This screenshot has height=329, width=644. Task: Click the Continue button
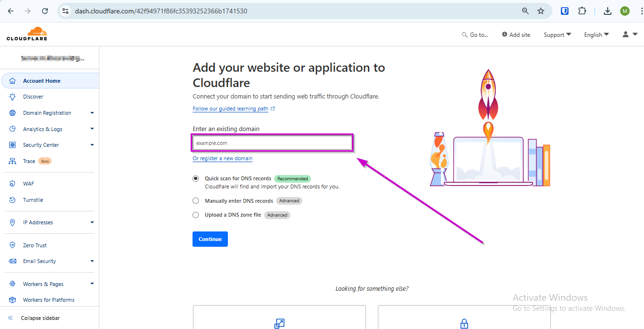click(x=210, y=239)
